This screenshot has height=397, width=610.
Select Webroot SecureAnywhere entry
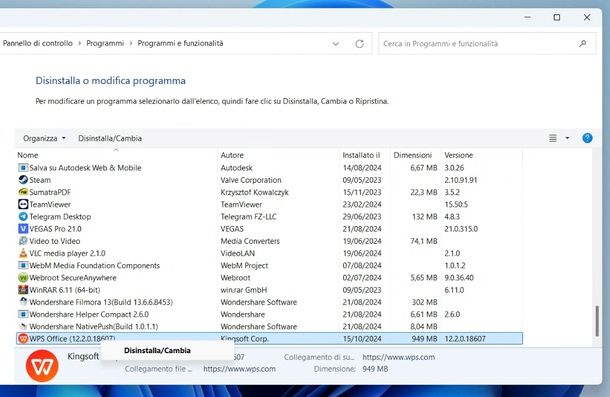[73, 278]
